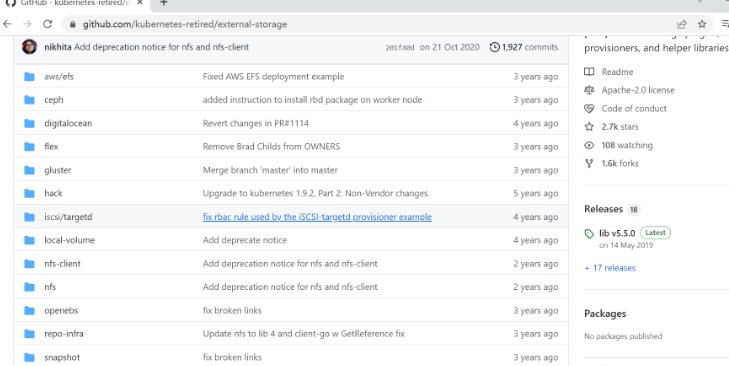Click the gluster folder icon
Screen dimensions: 729x366
(29, 170)
